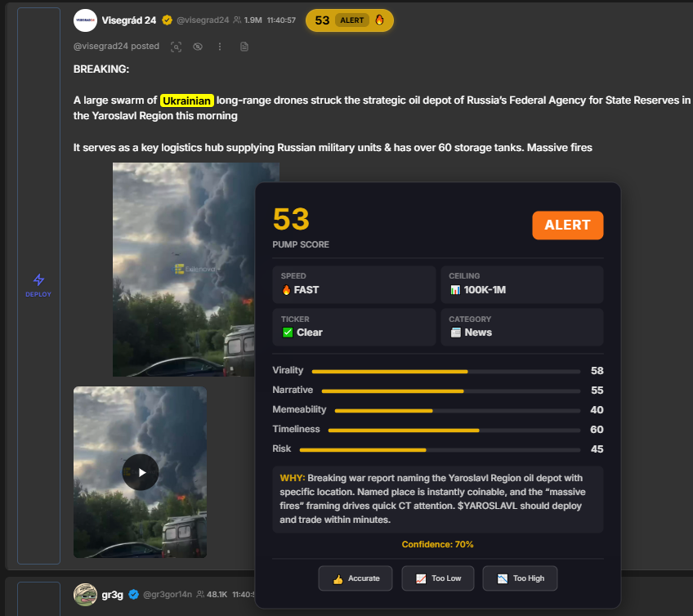Image resolution: width=693 pixels, height=616 pixels.
Task: Play the video of the depot fire
Action: [x=141, y=472]
